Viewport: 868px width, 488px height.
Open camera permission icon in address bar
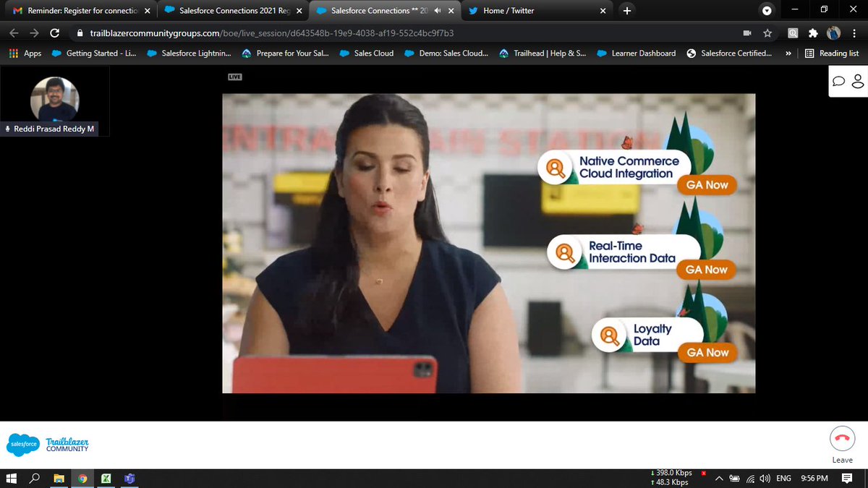click(747, 33)
